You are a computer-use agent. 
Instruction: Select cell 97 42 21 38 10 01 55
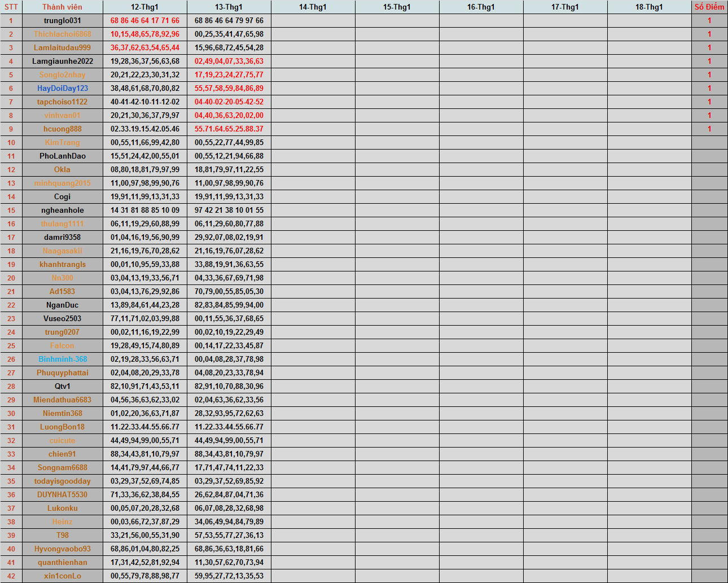click(229, 210)
